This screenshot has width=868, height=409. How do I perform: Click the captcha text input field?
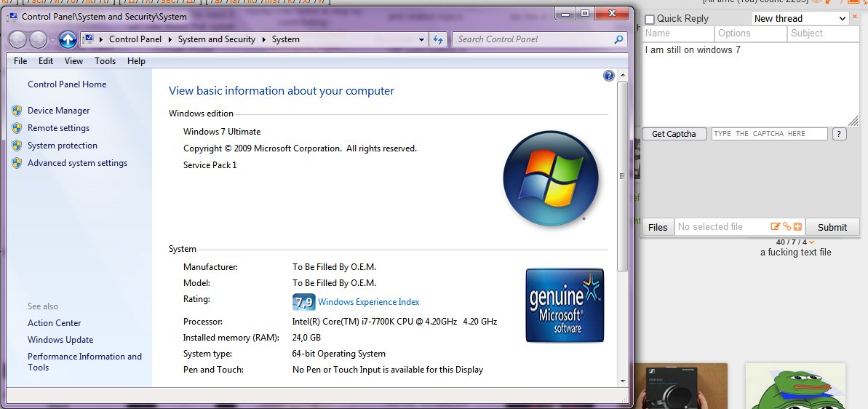770,134
